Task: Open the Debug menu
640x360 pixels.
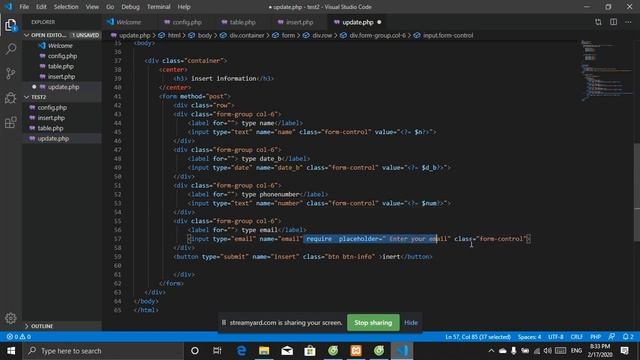Action: click(130, 7)
